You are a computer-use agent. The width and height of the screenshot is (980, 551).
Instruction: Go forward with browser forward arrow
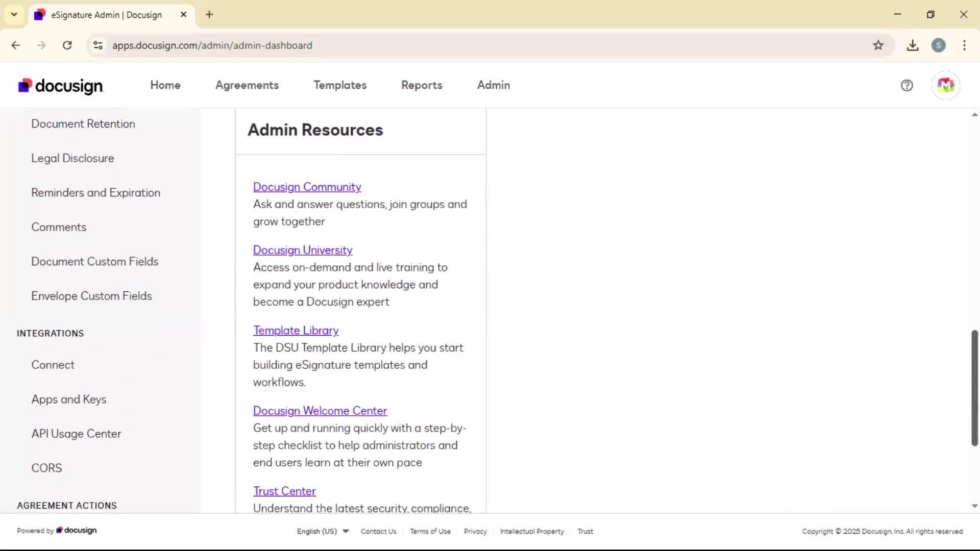(41, 45)
